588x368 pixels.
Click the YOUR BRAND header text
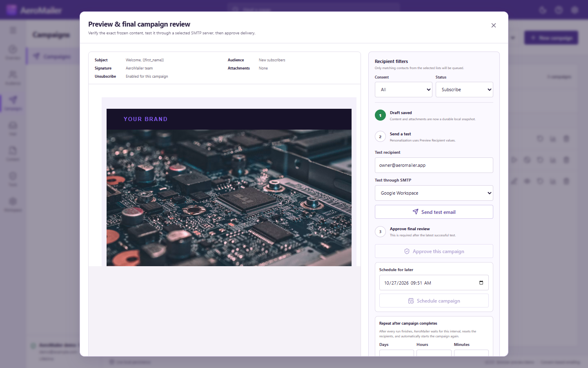coord(145,119)
